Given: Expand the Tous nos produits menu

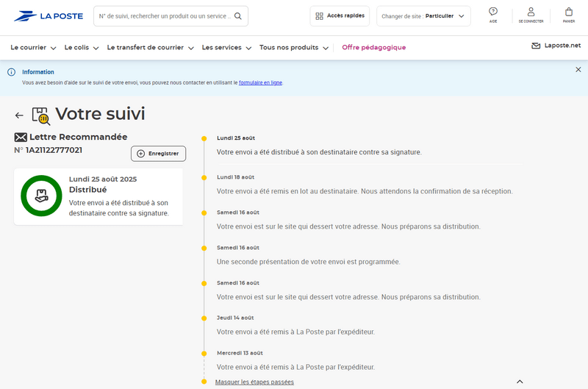Looking at the screenshot, I should point(294,48).
